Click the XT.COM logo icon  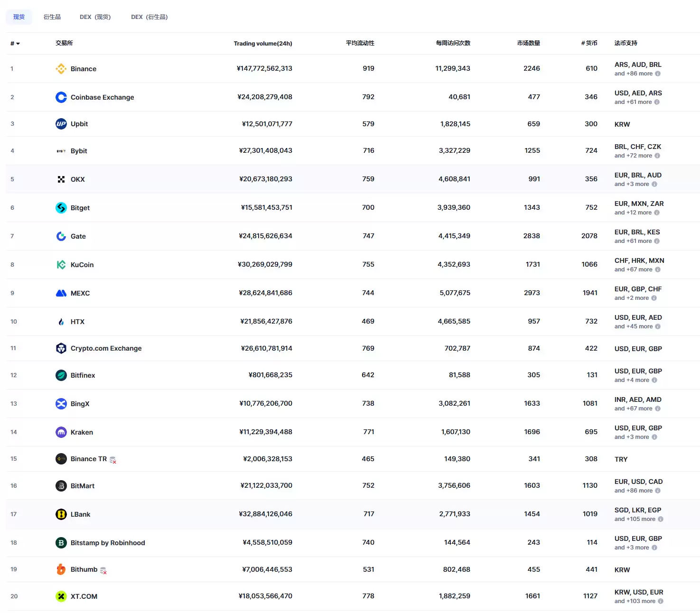coord(61,596)
